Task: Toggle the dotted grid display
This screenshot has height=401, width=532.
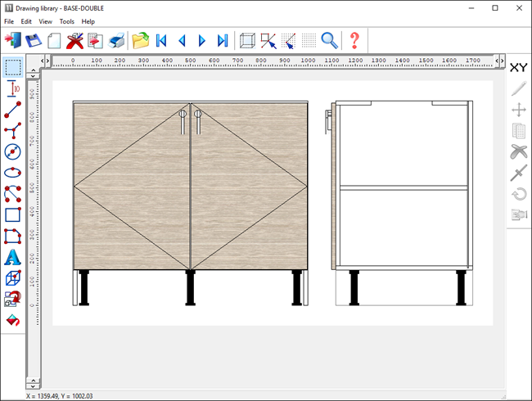Action: click(x=309, y=40)
